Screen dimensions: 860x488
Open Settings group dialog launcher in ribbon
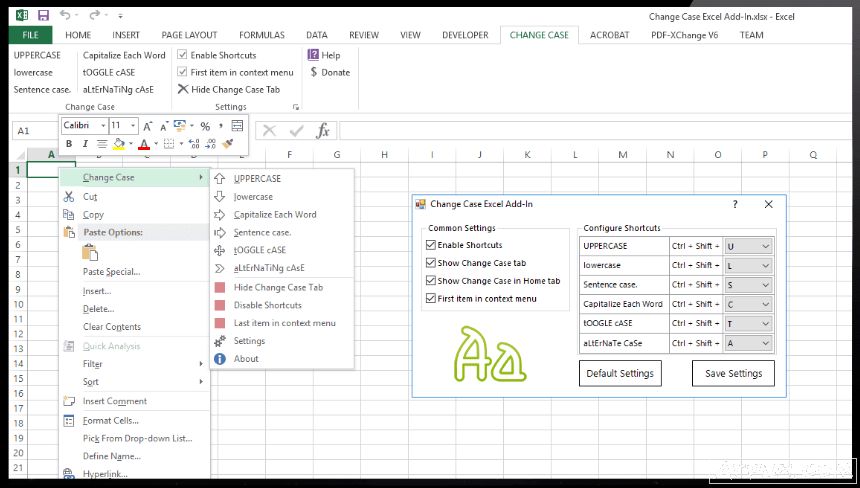[296, 107]
